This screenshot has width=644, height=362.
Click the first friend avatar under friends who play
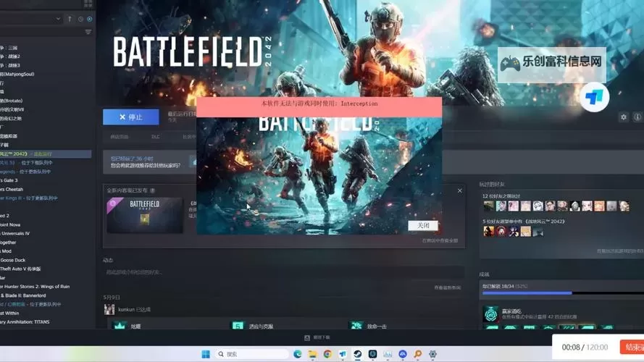pos(489,206)
